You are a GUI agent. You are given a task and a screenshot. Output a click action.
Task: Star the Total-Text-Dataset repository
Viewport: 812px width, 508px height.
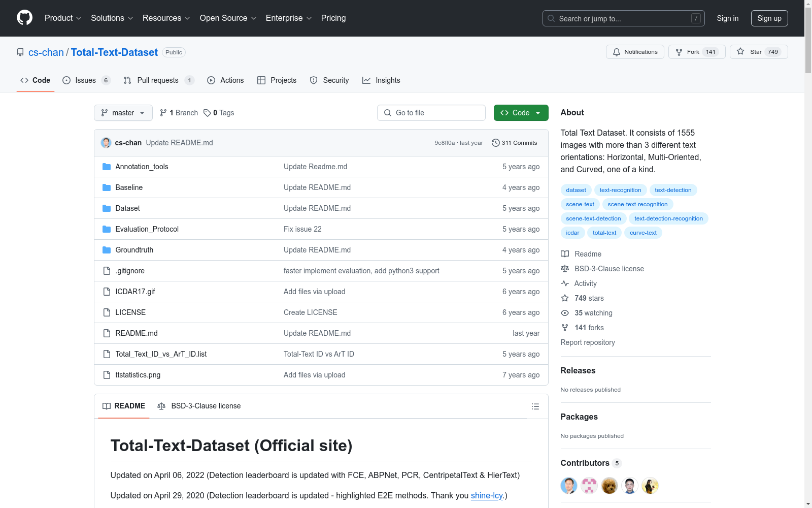click(759, 52)
